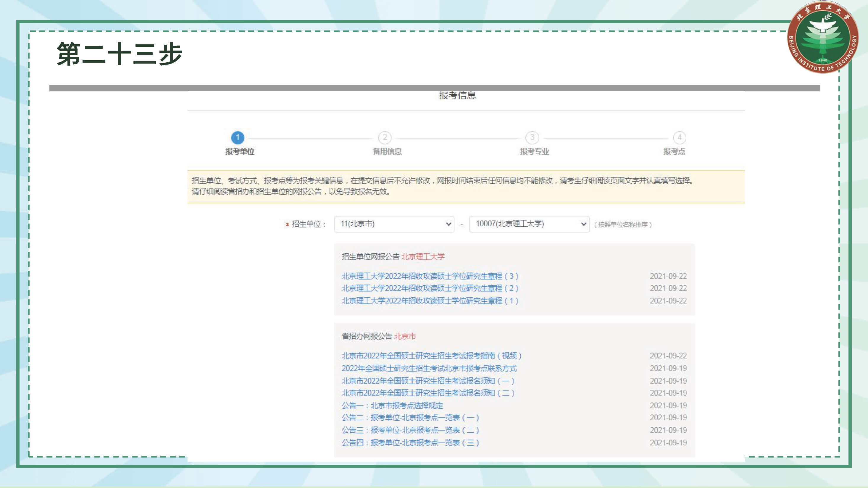Click the step 2 circle for 备用信息
The width and height of the screenshot is (868, 488).
pyautogui.click(x=385, y=138)
